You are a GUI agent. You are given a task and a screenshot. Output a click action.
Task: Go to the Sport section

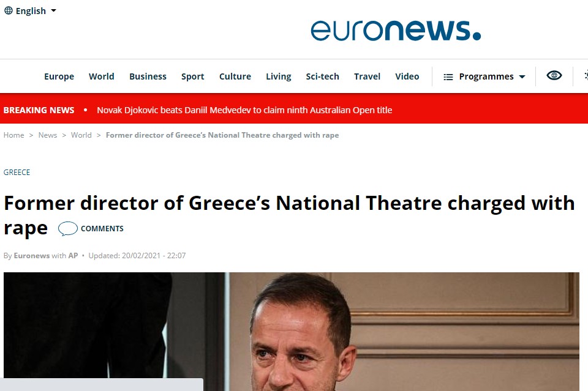pyautogui.click(x=192, y=76)
